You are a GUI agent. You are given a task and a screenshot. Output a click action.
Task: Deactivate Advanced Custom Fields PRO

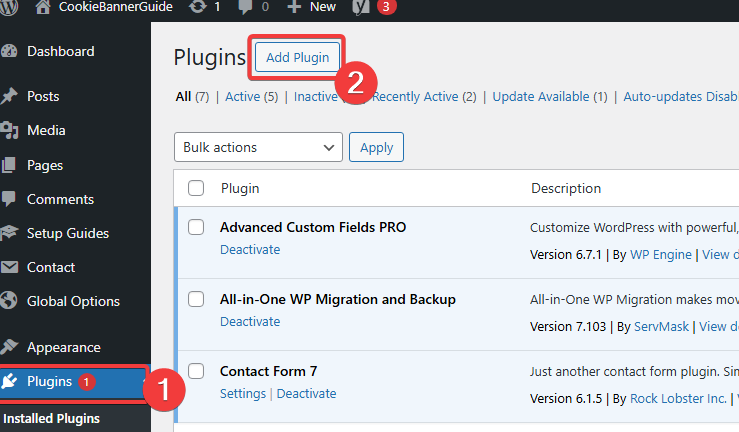click(x=250, y=249)
